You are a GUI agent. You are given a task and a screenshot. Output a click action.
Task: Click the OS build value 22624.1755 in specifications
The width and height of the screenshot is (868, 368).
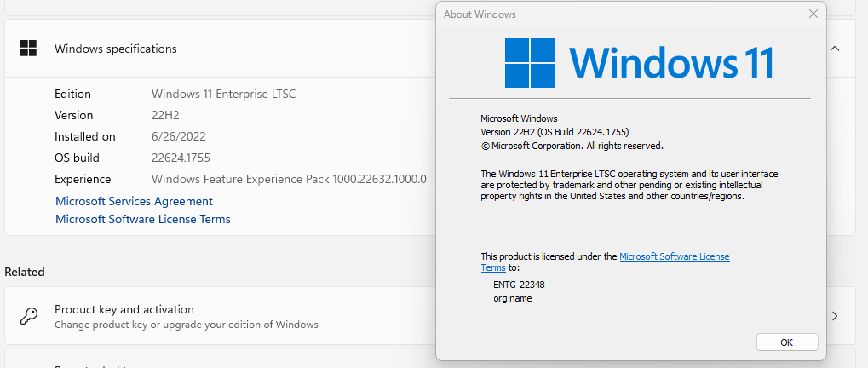pos(181,158)
